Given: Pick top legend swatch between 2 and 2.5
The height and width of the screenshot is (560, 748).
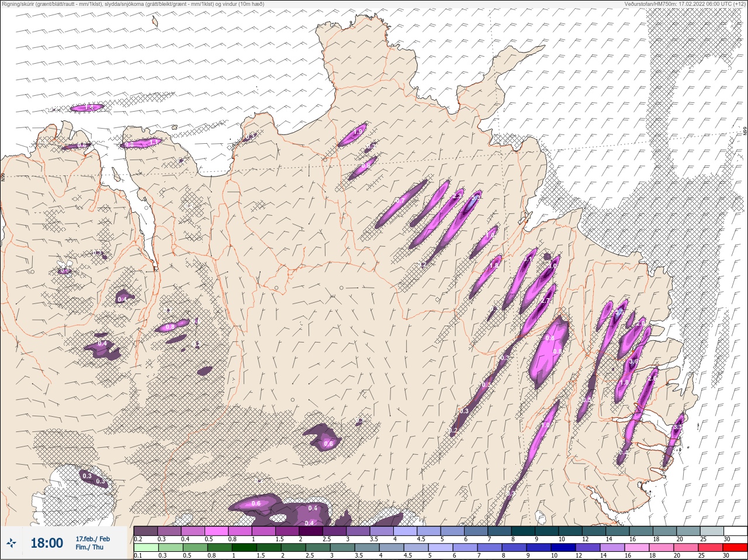Looking at the screenshot, I should [311, 531].
